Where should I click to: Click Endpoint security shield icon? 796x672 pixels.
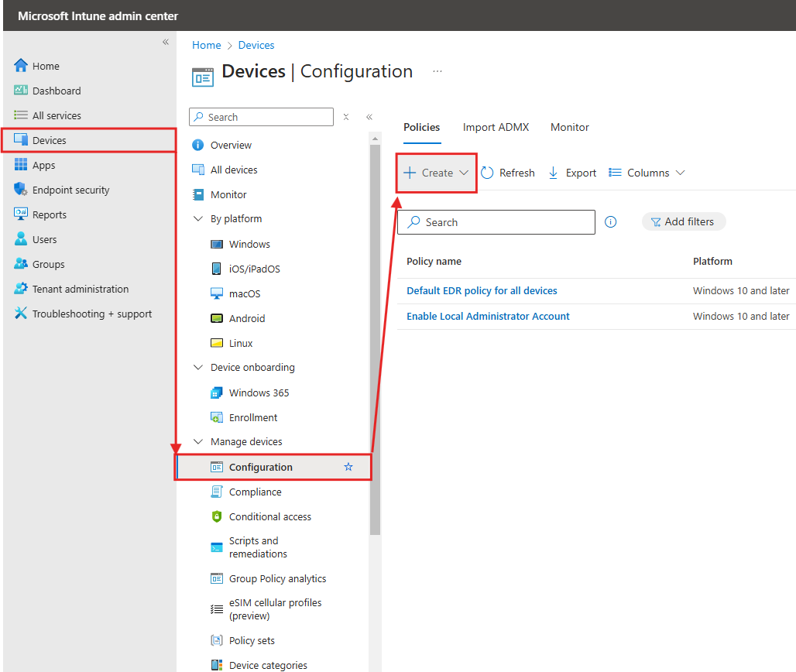click(x=21, y=190)
